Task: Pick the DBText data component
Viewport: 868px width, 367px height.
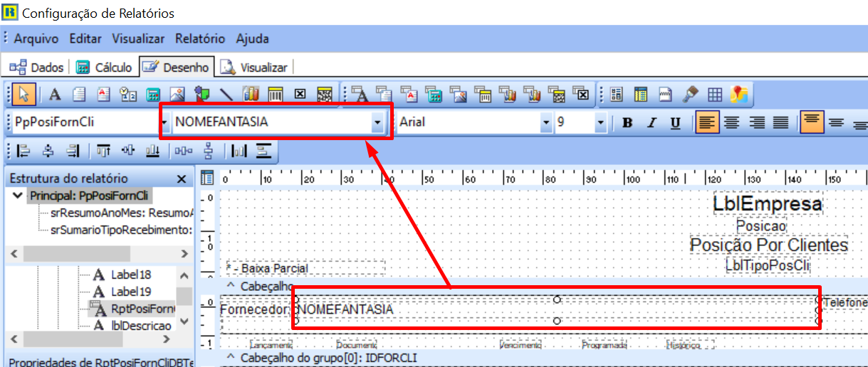Action: point(361,93)
